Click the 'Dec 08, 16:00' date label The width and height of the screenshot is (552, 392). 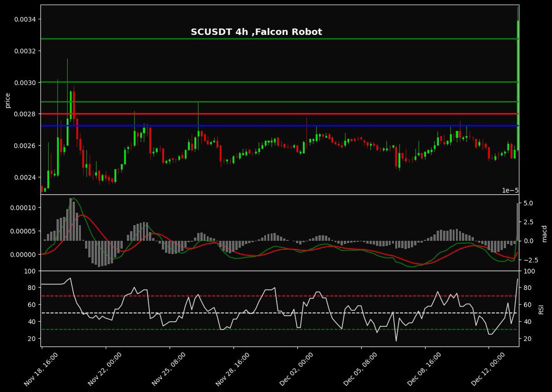424,369
